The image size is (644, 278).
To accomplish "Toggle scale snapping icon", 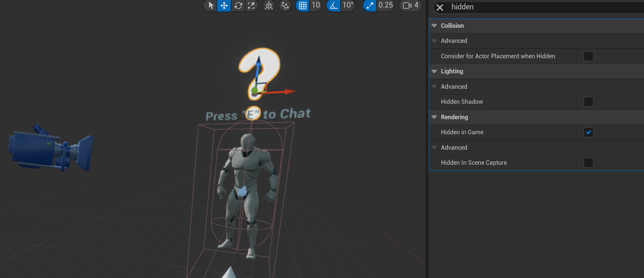I will click(370, 5).
